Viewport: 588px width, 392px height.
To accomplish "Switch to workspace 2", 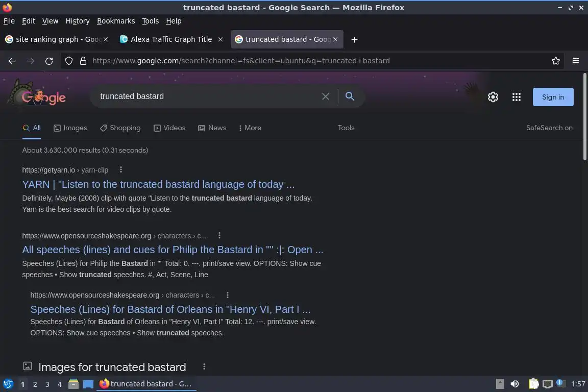I will pyautogui.click(x=35, y=384).
